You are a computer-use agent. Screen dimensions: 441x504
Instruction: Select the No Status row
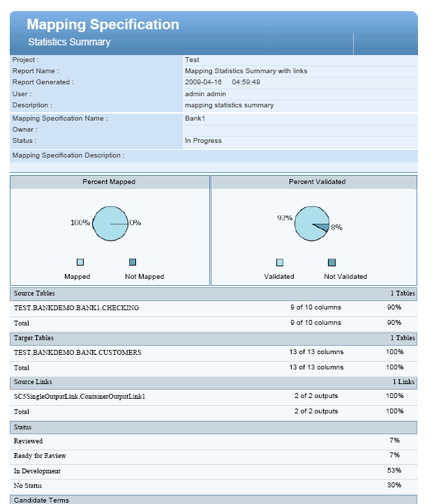pos(28,485)
